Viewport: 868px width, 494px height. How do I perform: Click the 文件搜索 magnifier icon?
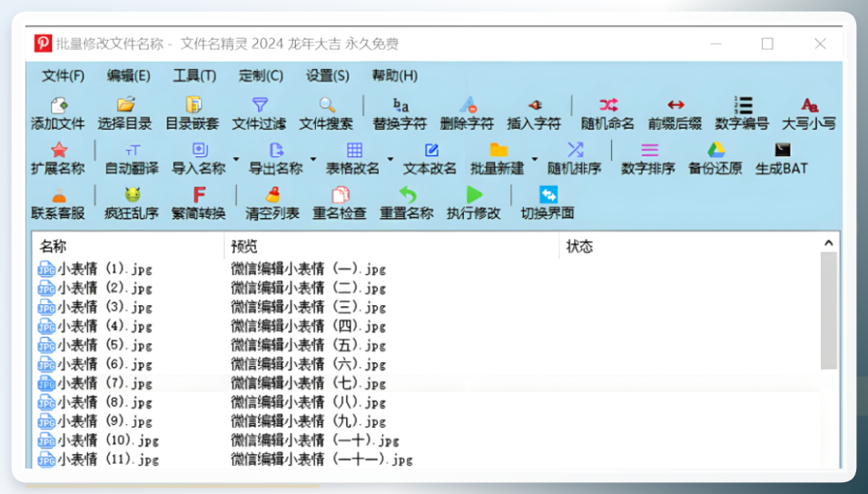[x=327, y=104]
